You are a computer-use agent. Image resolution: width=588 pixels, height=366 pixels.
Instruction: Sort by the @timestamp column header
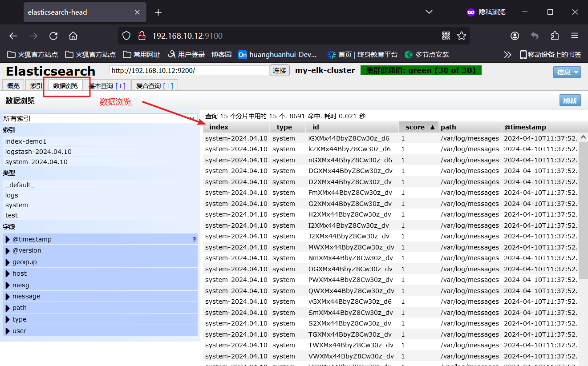coord(545,127)
